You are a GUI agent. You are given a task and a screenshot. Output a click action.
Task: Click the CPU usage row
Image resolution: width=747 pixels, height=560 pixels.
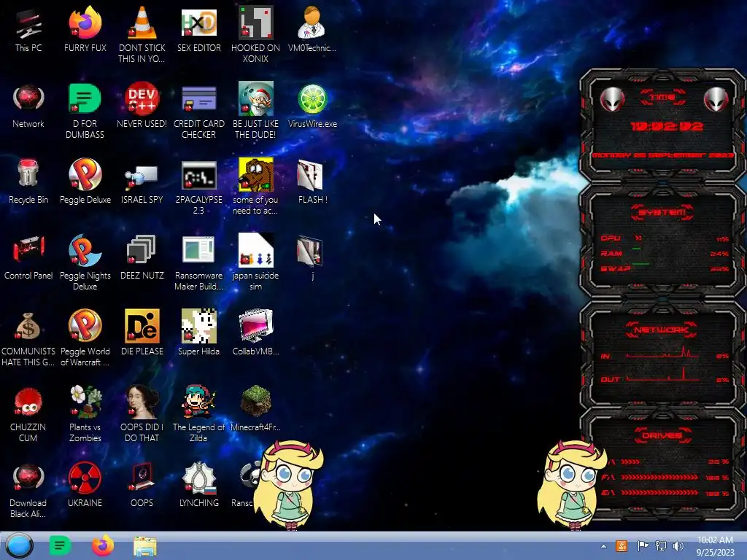[664, 238]
